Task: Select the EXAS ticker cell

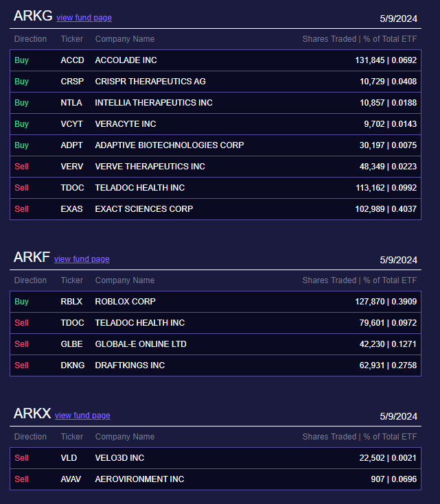Action: [x=72, y=208]
